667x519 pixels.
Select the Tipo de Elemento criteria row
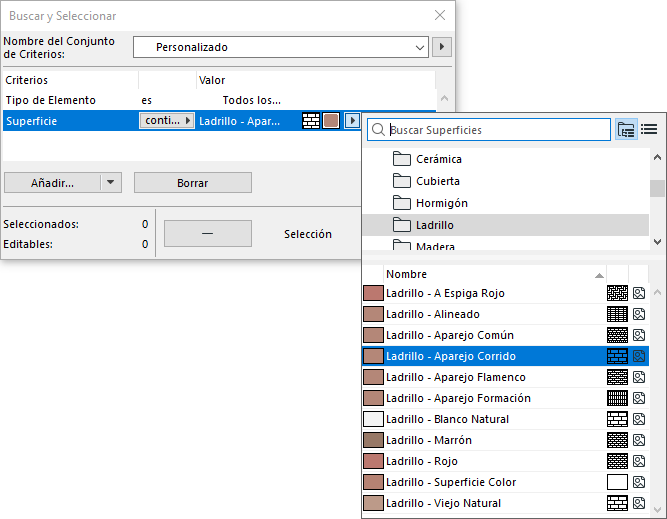(219, 100)
